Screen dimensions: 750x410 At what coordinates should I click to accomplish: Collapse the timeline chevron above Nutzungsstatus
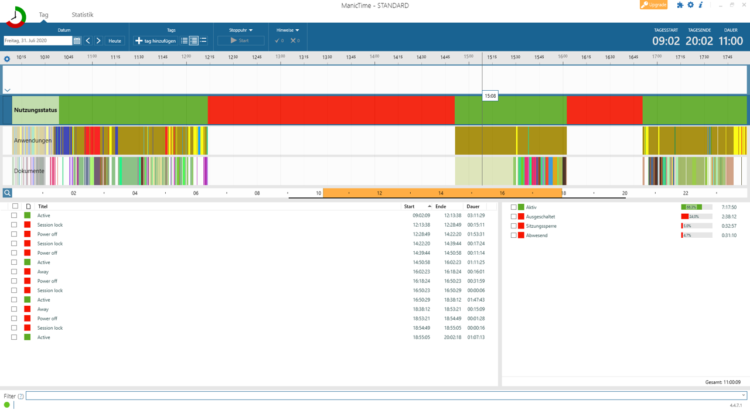point(7,90)
